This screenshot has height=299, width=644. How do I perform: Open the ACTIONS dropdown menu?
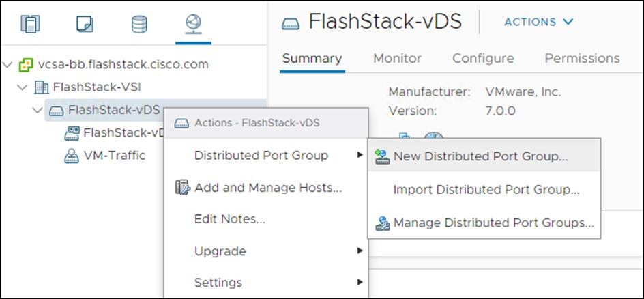coord(538,22)
